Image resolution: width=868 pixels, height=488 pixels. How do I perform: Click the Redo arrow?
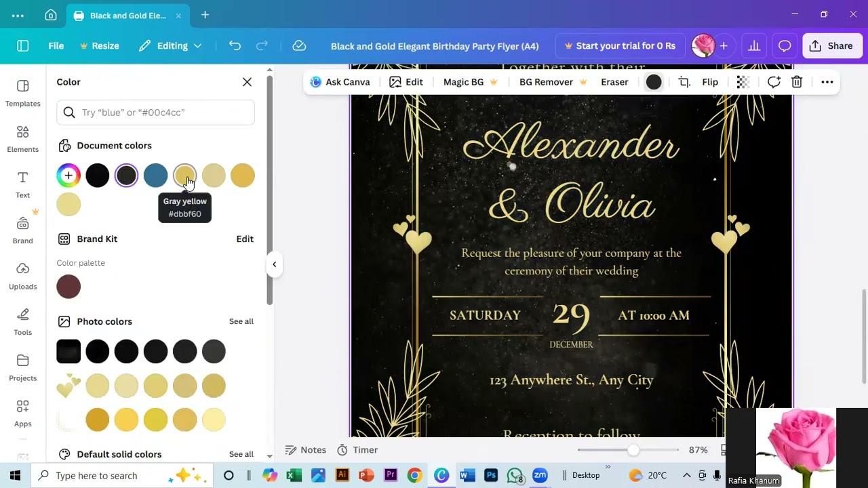click(x=262, y=46)
